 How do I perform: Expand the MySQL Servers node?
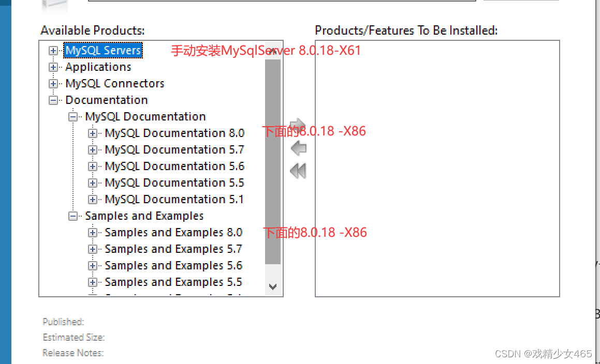pyautogui.click(x=53, y=50)
